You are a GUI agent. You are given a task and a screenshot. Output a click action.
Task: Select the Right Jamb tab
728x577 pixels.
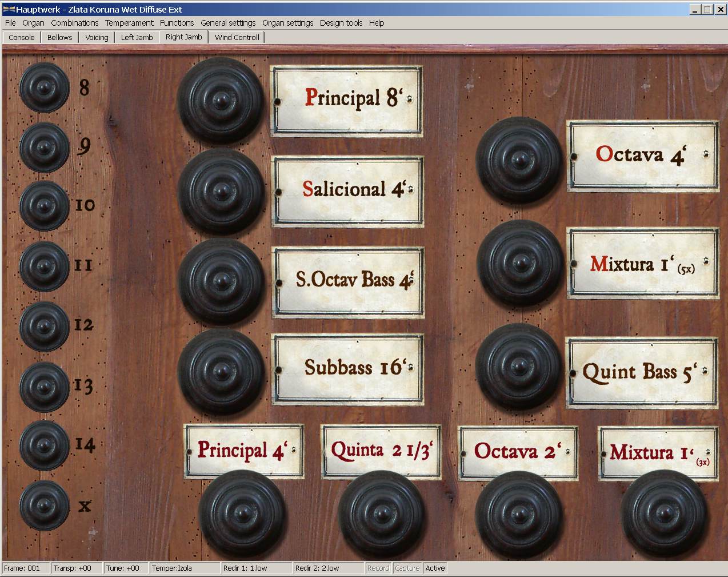coord(184,37)
